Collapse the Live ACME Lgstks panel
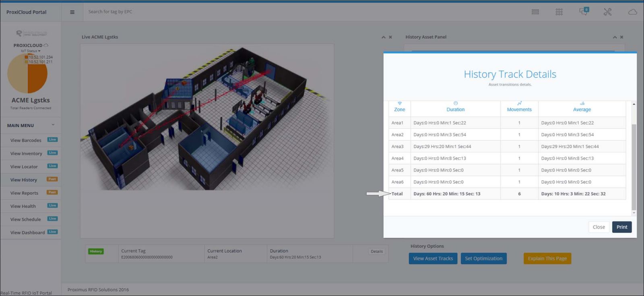 pos(383,37)
